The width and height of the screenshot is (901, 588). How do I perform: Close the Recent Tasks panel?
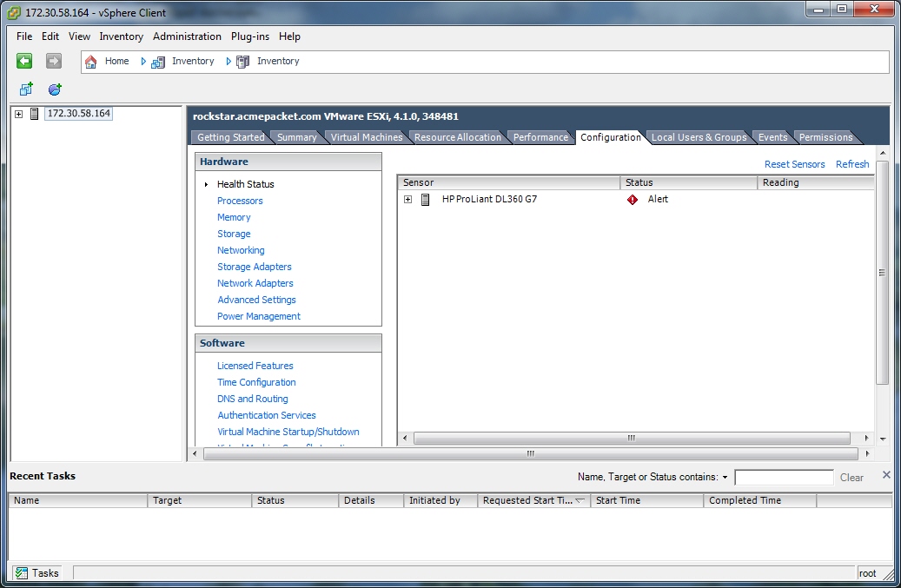point(886,475)
